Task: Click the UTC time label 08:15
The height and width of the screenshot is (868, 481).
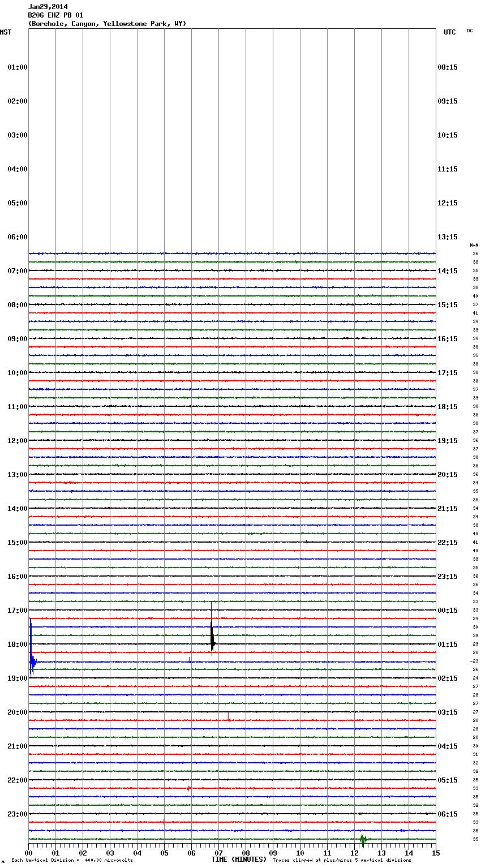Action: click(x=448, y=67)
